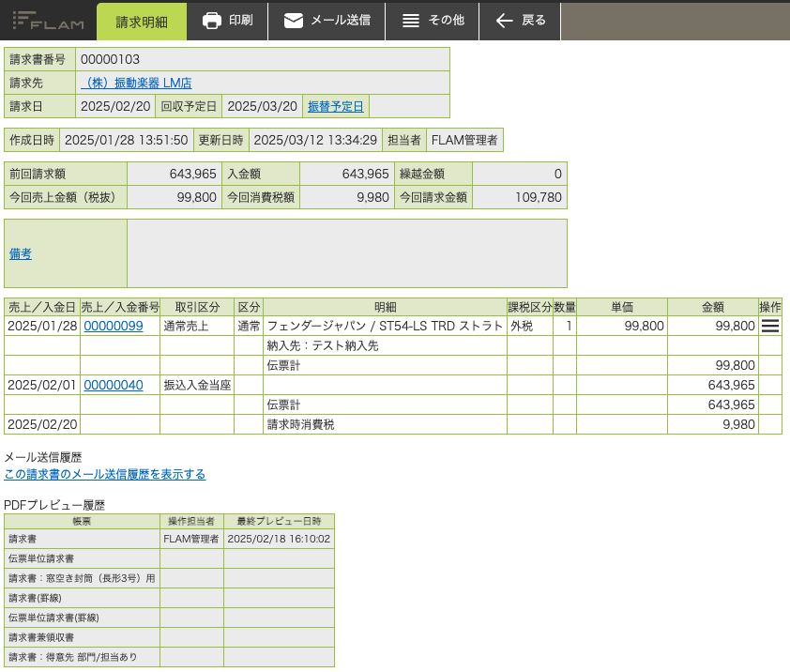Click the 操作担当者 column header
This screenshot has height=672, width=790.
(191, 521)
